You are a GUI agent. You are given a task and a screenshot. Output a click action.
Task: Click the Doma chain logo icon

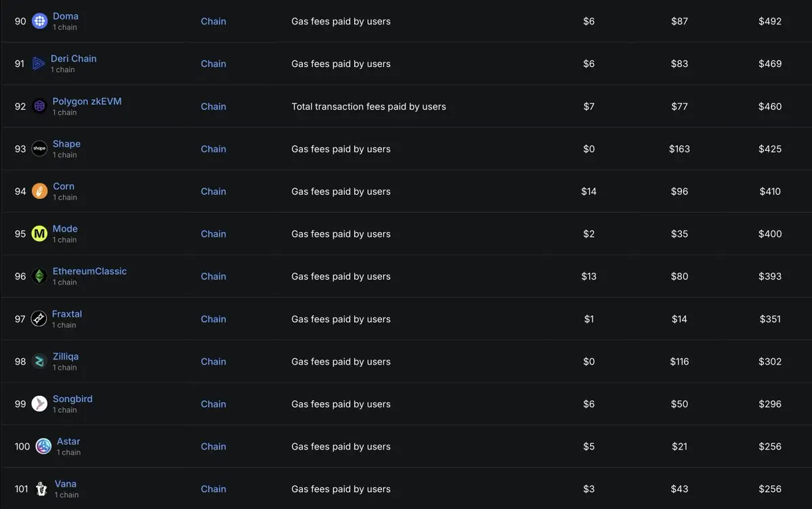point(40,21)
